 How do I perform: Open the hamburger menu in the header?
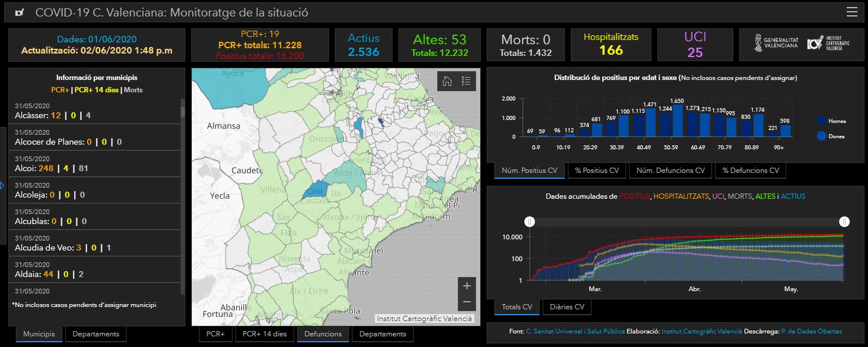point(852,12)
